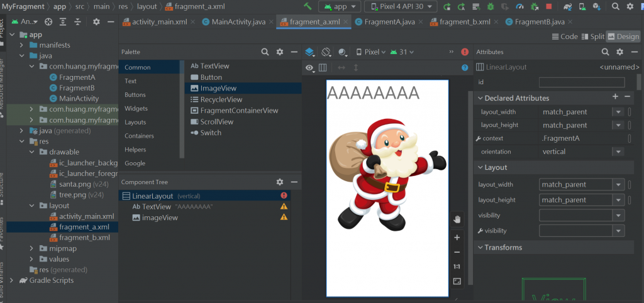Screen dimensions: 644x303
Task: Expand Gradle Scripts node
Action: tap(11, 280)
